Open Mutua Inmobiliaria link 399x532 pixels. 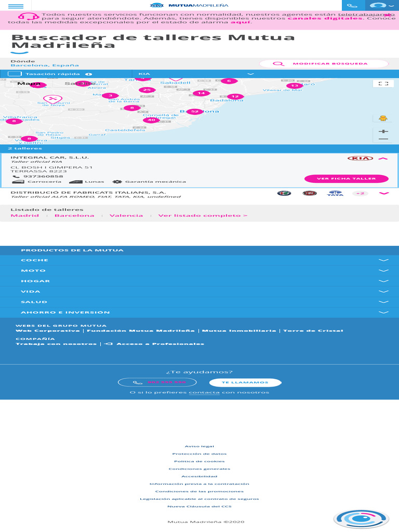pyautogui.click(x=239, y=331)
